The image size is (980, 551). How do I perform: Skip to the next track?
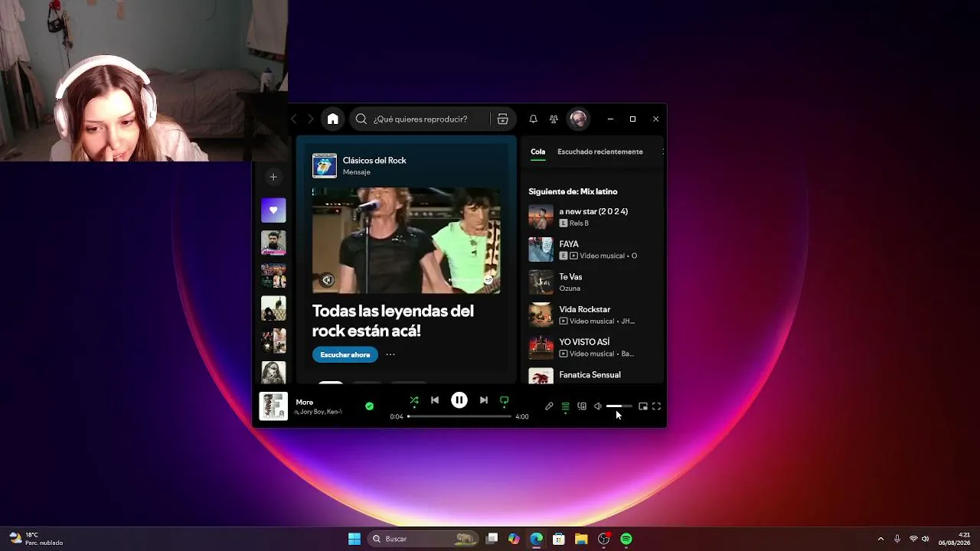tap(484, 399)
